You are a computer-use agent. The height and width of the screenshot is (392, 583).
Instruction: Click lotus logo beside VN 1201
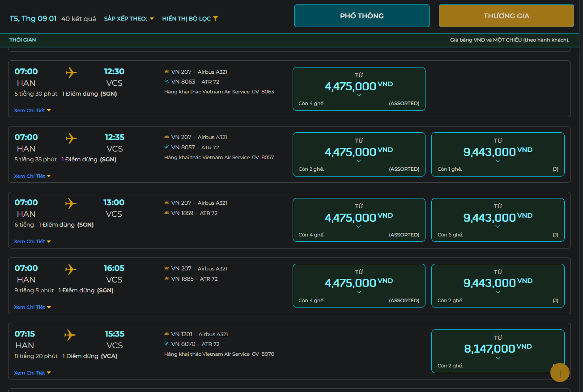tap(167, 334)
